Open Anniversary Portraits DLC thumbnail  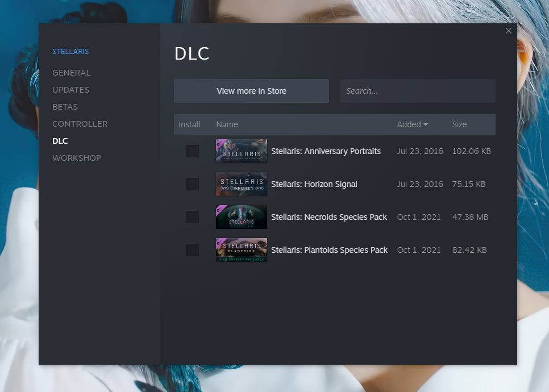[x=242, y=151]
